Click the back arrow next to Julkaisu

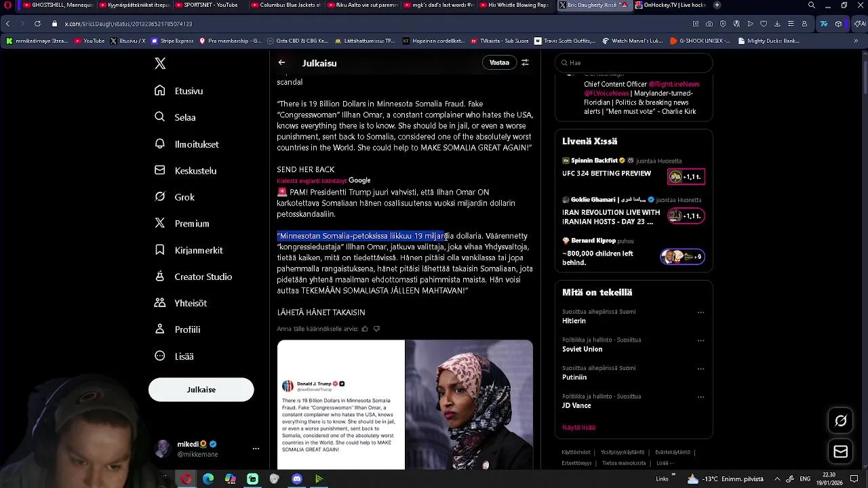click(281, 63)
